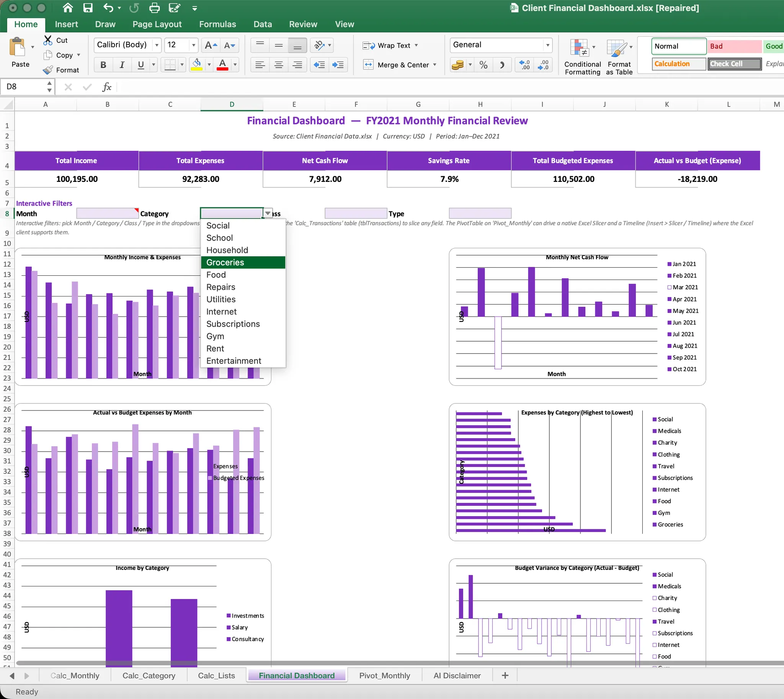Click the Increase indent icon
784x699 pixels.
pyautogui.click(x=338, y=65)
